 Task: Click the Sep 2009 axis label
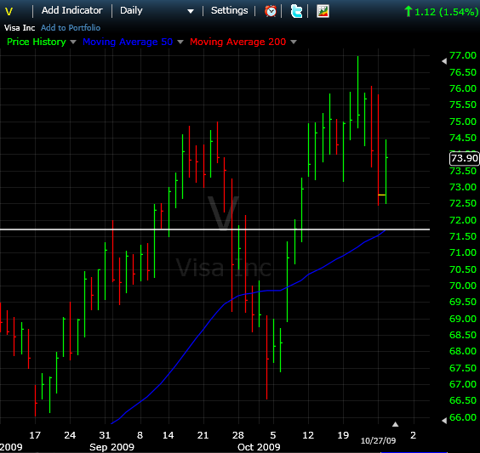coord(112,447)
